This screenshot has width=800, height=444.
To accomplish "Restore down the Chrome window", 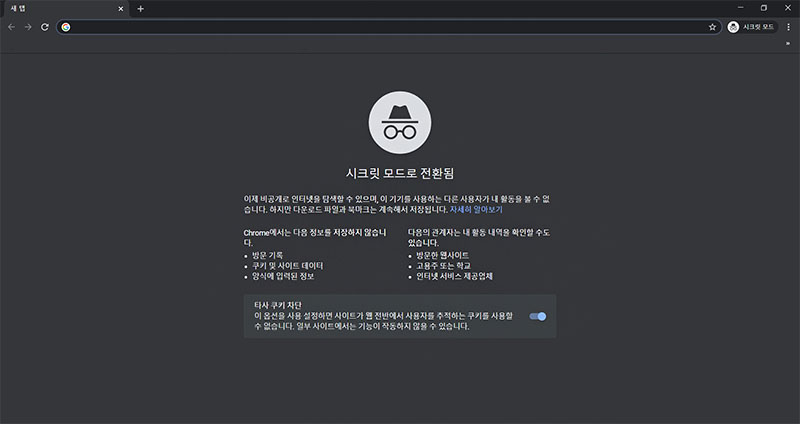I will (x=764, y=8).
